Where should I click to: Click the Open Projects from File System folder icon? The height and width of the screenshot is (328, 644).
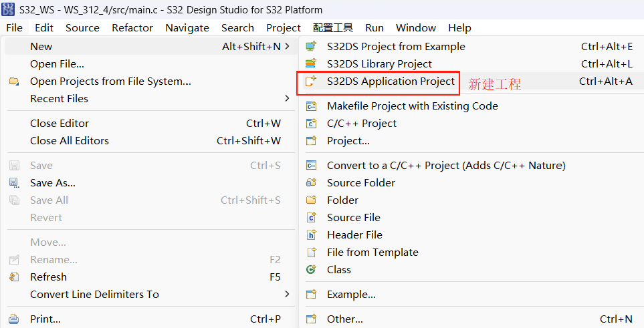pyautogui.click(x=14, y=81)
